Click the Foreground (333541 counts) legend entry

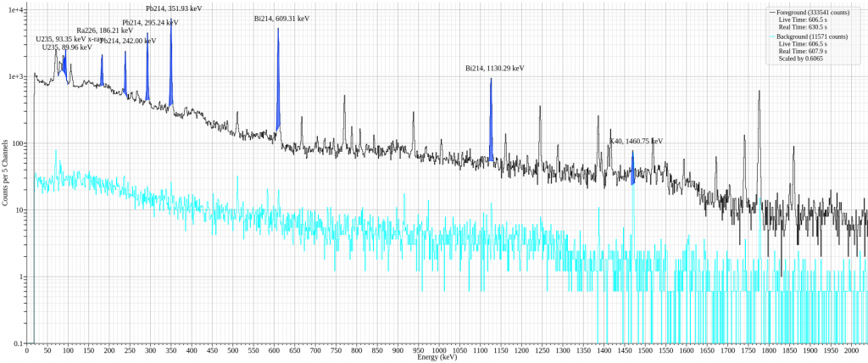coord(812,12)
